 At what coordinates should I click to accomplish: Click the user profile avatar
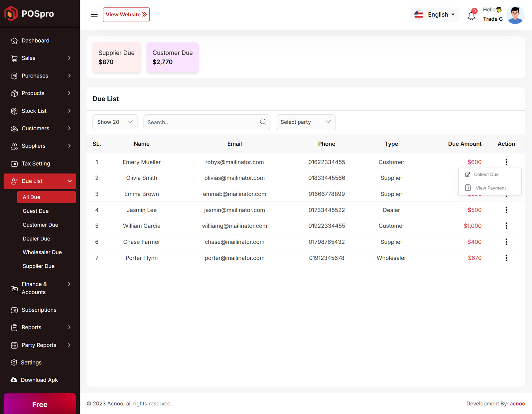(x=515, y=15)
